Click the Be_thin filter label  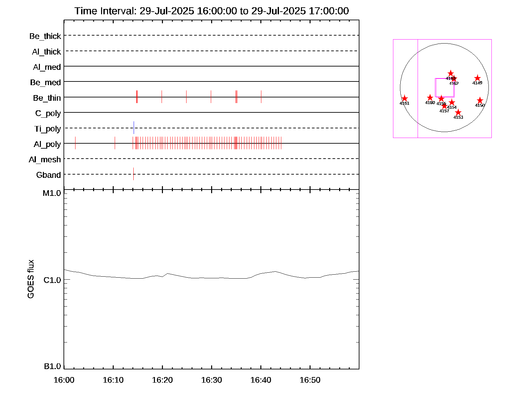pyautogui.click(x=47, y=98)
